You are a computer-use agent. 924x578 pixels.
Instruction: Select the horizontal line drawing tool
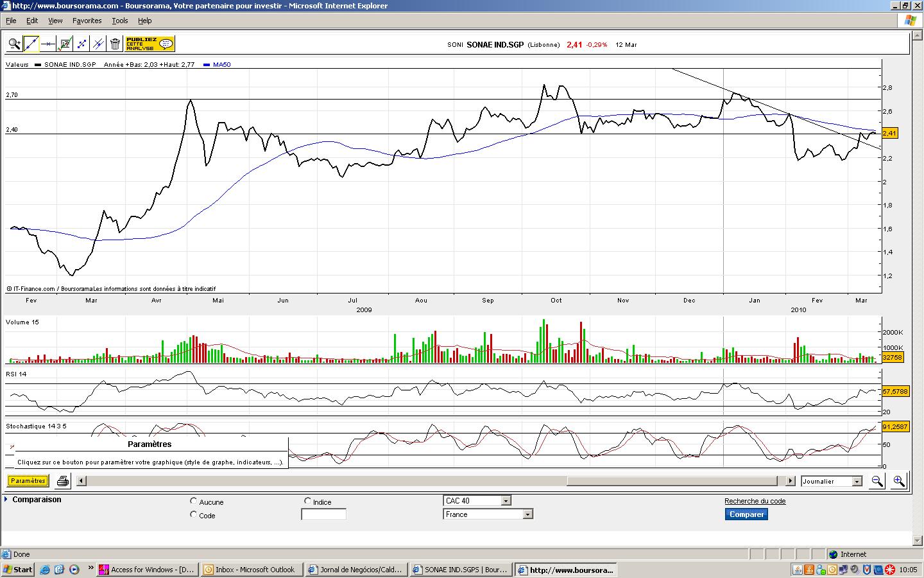[x=47, y=44]
